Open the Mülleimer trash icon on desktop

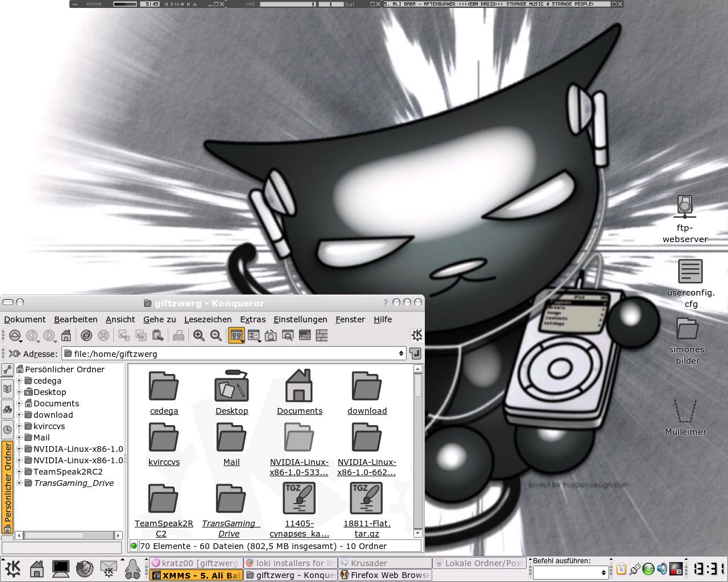tap(685, 417)
